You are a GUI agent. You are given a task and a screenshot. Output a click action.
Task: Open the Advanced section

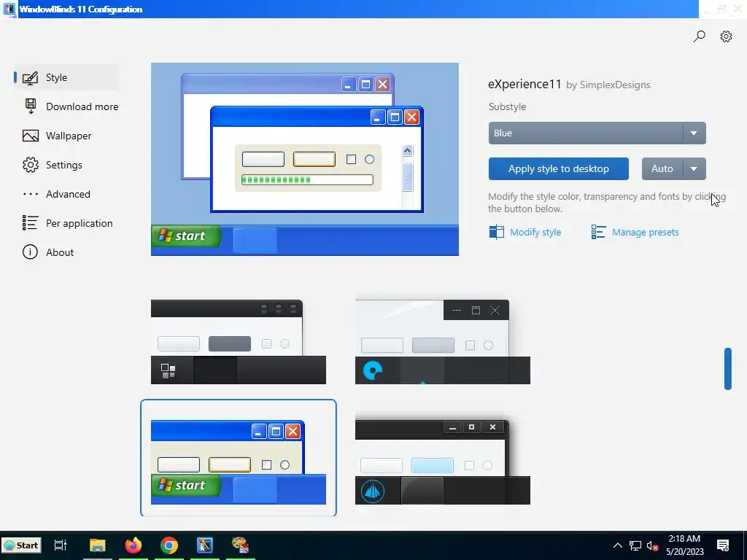[66, 194]
